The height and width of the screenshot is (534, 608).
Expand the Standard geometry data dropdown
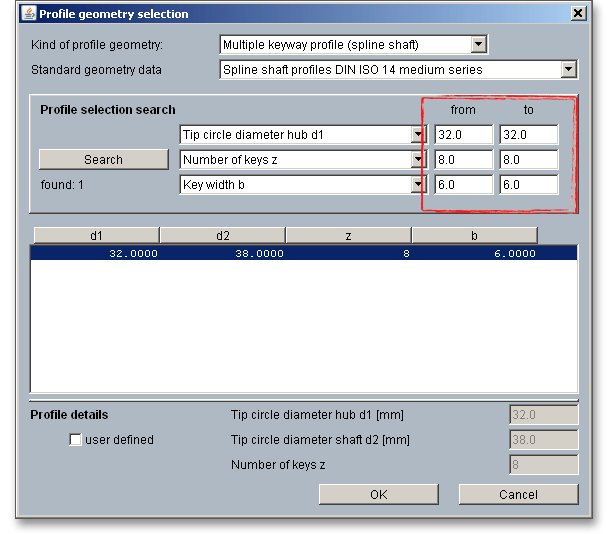[x=568, y=70]
